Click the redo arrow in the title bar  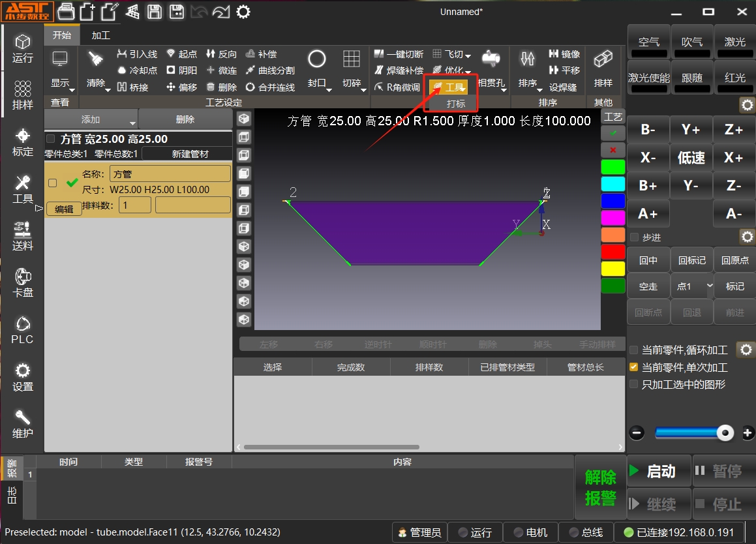tap(221, 12)
